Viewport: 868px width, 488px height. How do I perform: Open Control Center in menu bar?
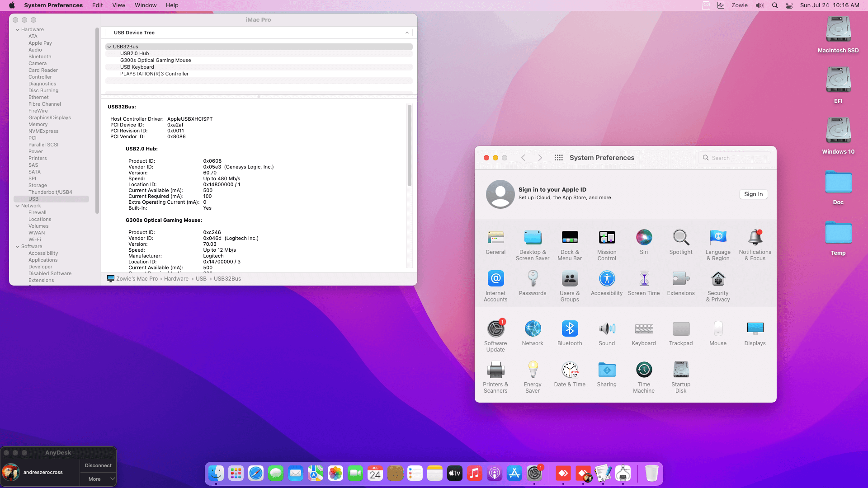789,5
